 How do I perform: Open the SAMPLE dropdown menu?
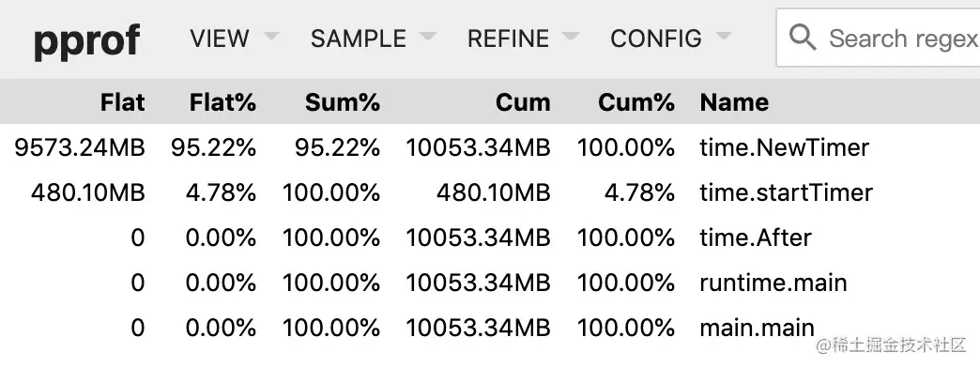click(x=373, y=38)
